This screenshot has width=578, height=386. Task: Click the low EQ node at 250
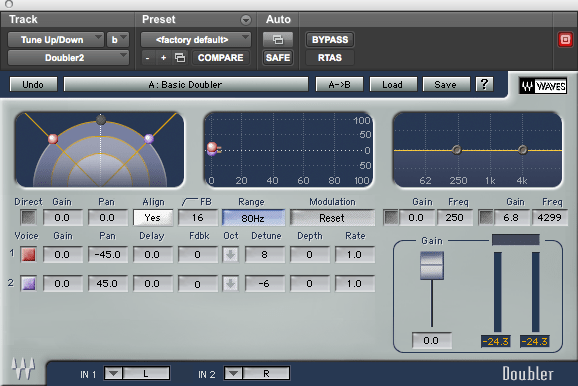pyautogui.click(x=457, y=150)
